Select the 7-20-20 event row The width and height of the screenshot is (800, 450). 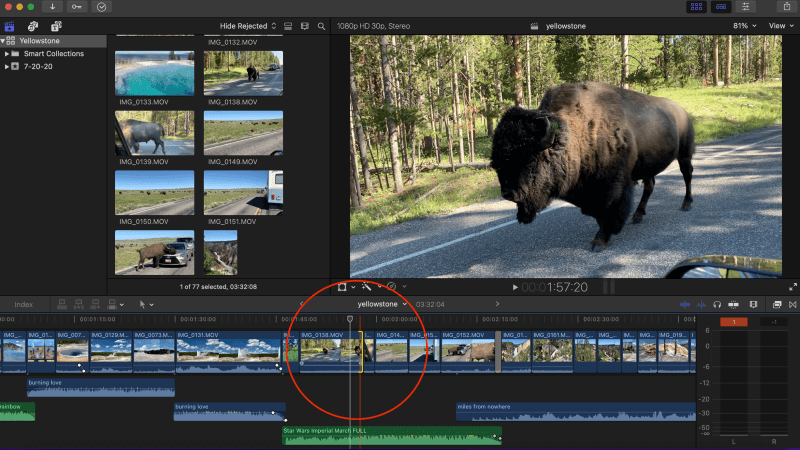(53, 66)
